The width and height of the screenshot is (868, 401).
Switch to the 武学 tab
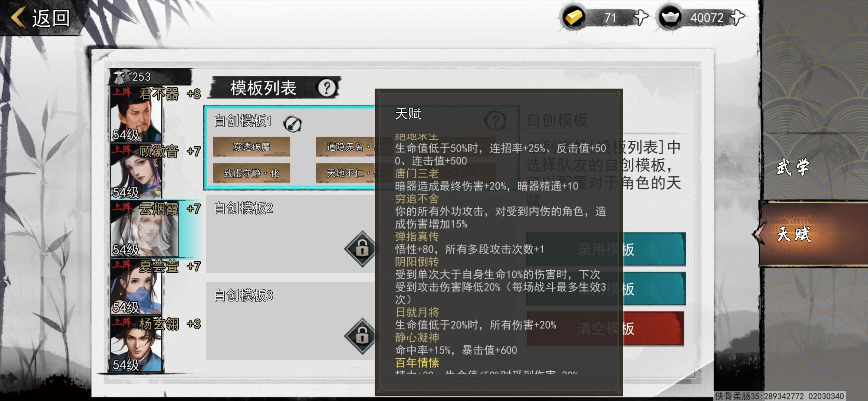pyautogui.click(x=794, y=167)
